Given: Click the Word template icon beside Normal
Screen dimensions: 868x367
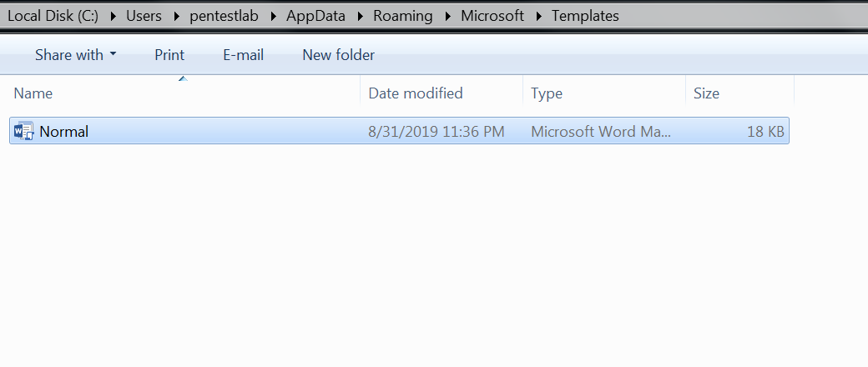Looking at the screenshot, I should (x=23, y=131).
